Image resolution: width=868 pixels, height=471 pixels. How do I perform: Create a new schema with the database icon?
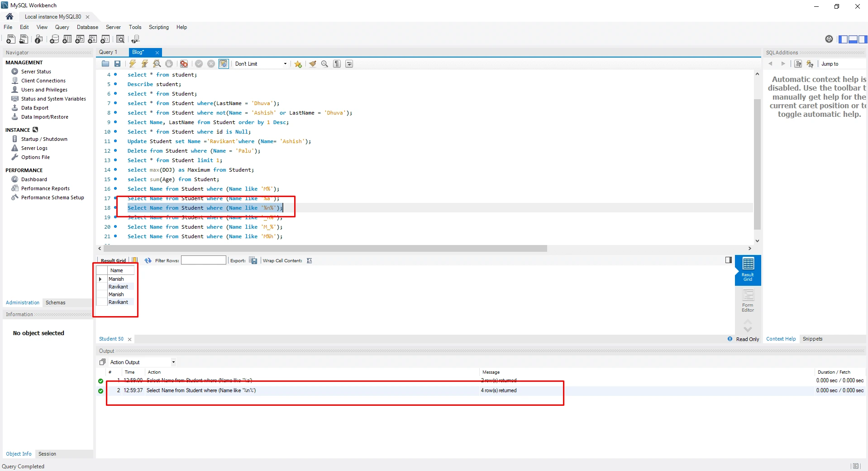click(x=54, y=39)
